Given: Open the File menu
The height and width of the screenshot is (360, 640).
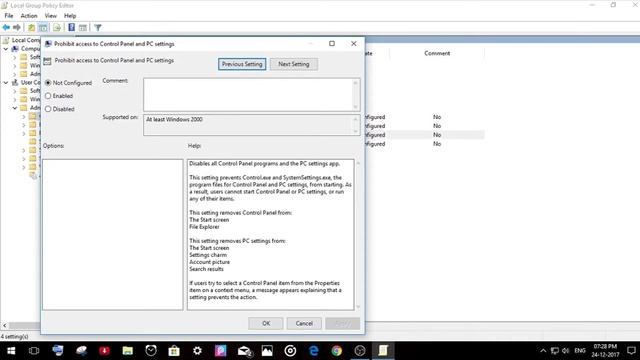Looking at the screenshot, I should tap(9, 16).
